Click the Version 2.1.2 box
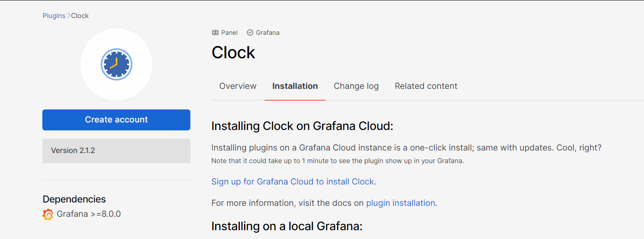644x239 pixels. tap(117, 151)
